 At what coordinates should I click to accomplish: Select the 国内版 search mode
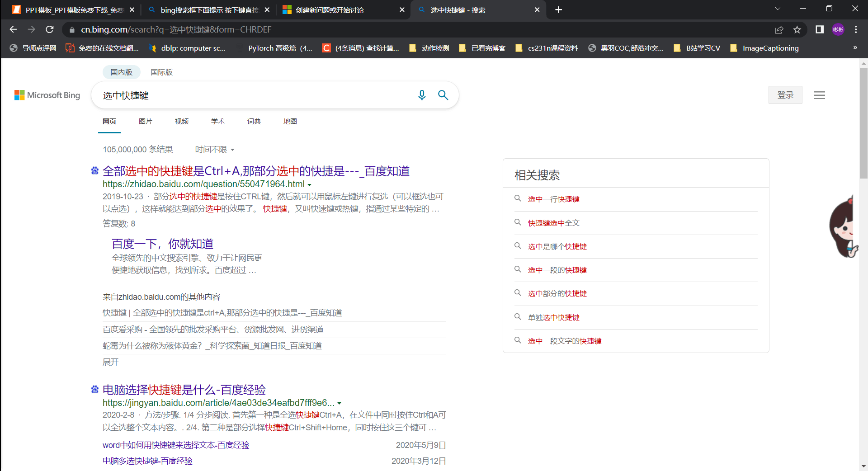point(122,72)
